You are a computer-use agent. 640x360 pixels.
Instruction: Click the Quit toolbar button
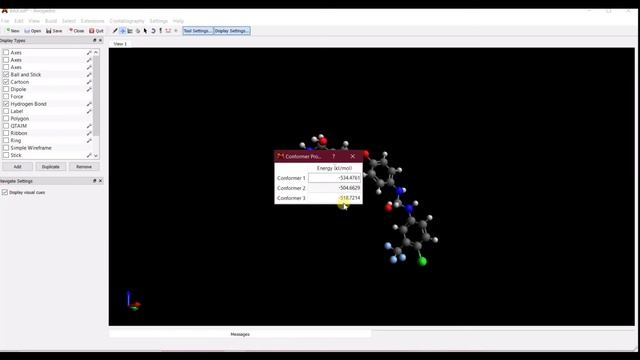pos(96,31)
